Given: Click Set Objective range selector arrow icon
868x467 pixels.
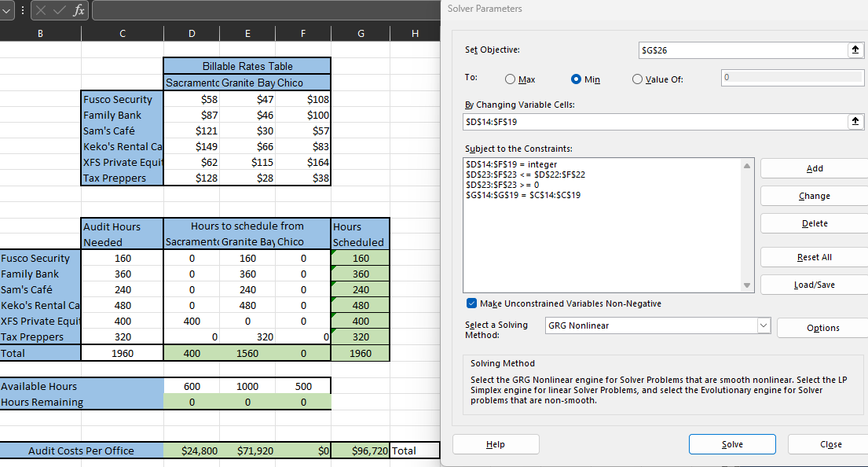Looking at the screenshot, I should click(x=855, y=50).
